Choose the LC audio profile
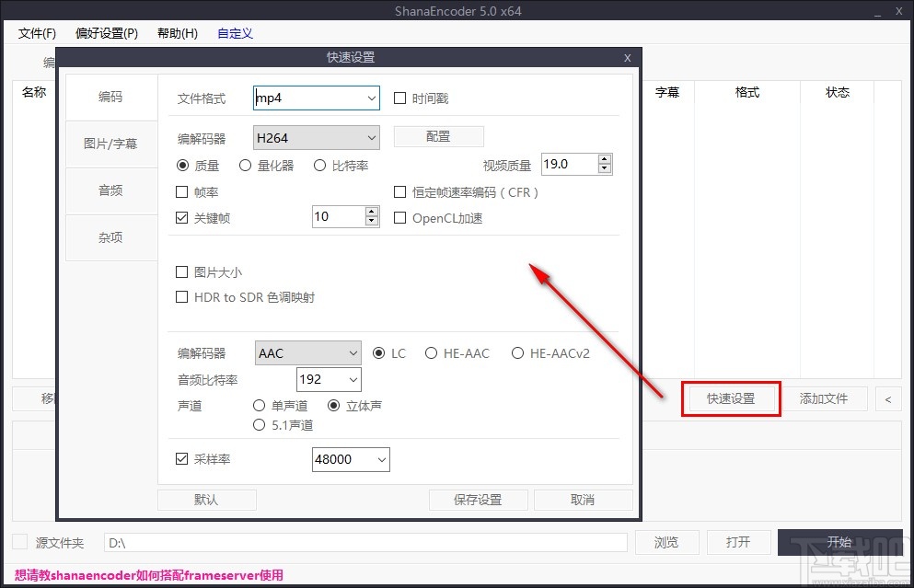Image resolution: width=914 pixels, height=588 pixels. (379, 353)
